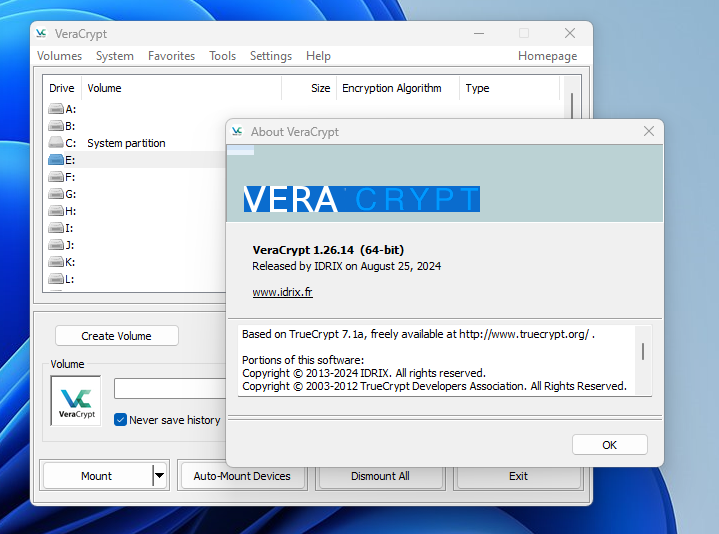719x534 pixels.
Task: Open the Volumes menu
Action: pos(59,56)
